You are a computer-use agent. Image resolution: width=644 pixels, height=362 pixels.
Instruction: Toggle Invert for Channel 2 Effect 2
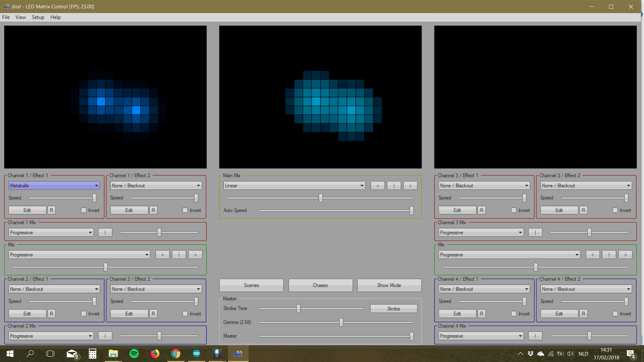point(185,314)
